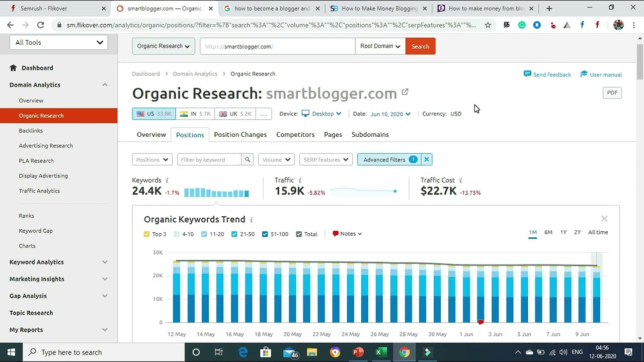Open a new Chrome tab

[549, 9]
